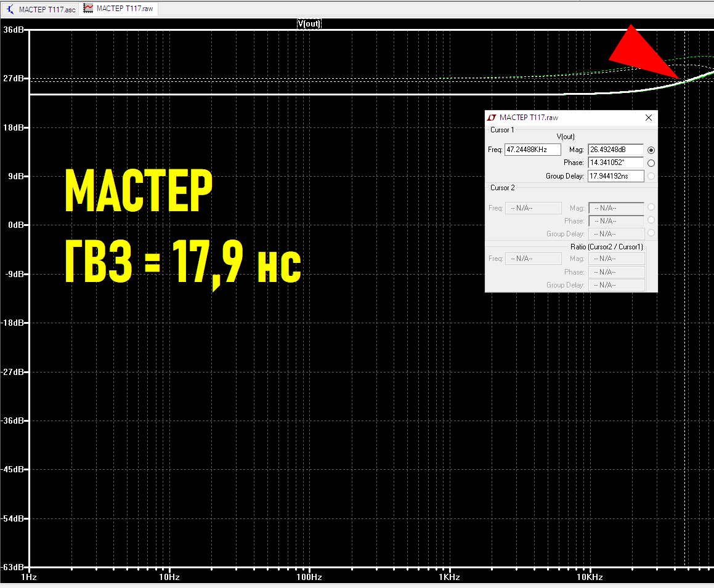The height and width of the screenshot is (588, 714).
Task: Click the V(out) trace label
Action: point(309,23)
